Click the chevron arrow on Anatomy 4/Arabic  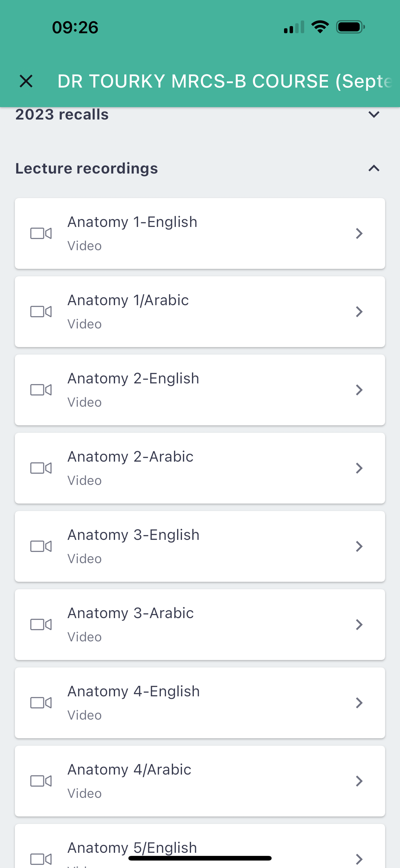coord(359,781)
